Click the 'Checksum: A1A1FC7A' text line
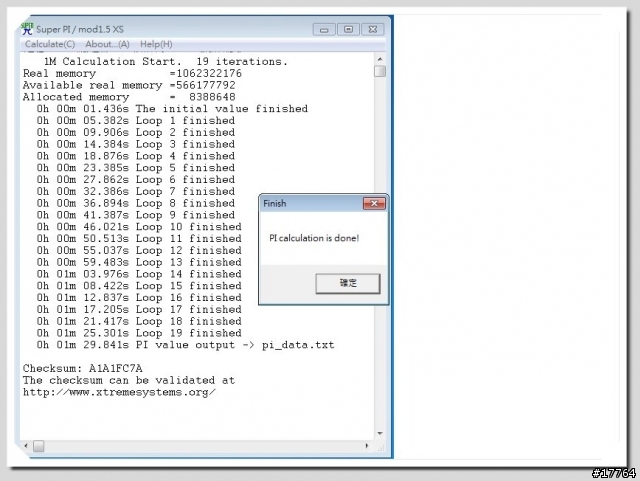This screenshot has width=640, height=481. pyautogui.click(x=82, y=368)
